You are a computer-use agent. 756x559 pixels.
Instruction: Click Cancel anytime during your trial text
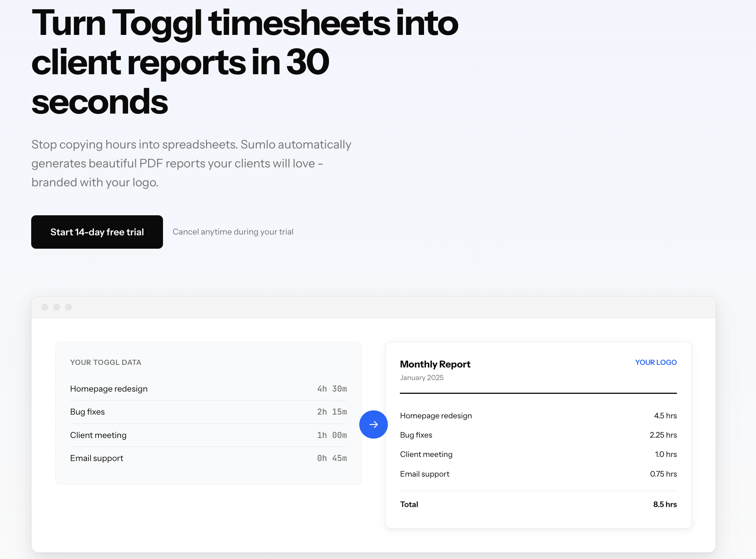coord(233,232)
